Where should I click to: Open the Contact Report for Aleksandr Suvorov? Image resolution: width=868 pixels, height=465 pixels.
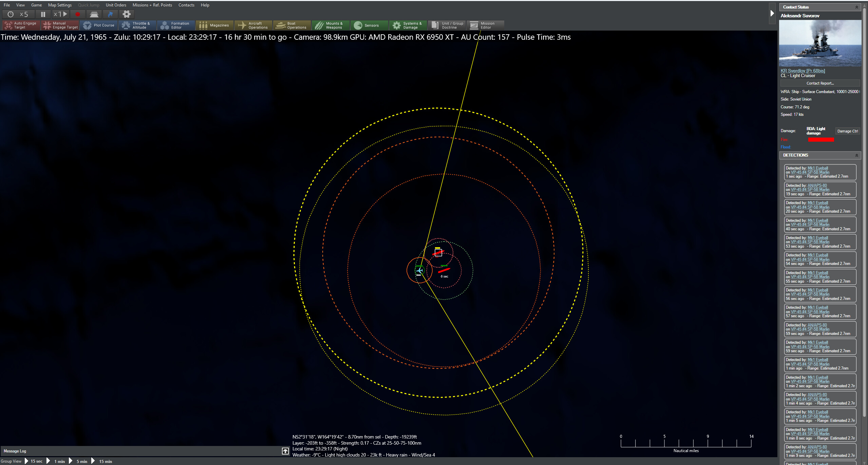[820, 83]
